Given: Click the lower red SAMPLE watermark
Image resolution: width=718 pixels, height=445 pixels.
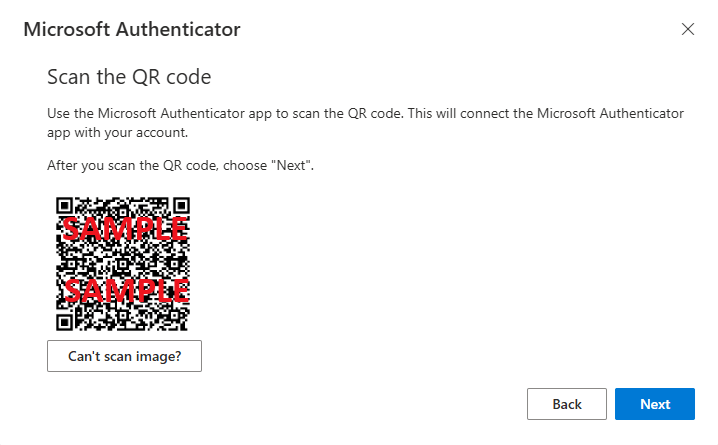Looking at the screenshot, I should 124,291.
